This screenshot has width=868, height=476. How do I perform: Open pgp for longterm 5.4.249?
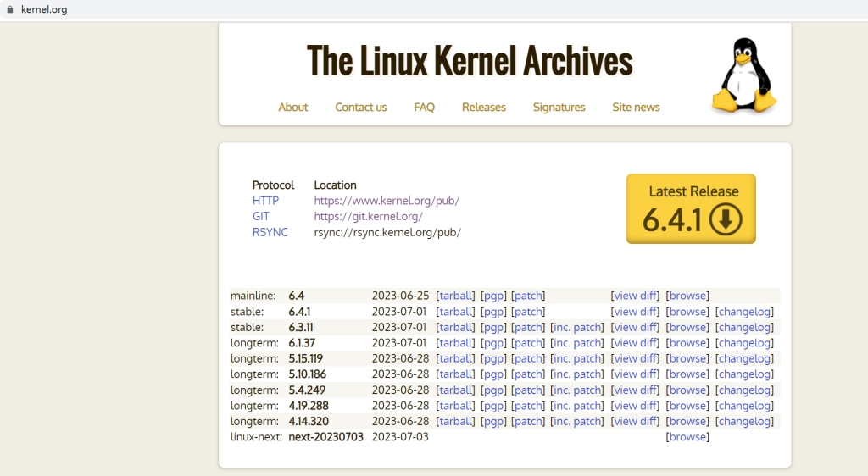[493, 390]
